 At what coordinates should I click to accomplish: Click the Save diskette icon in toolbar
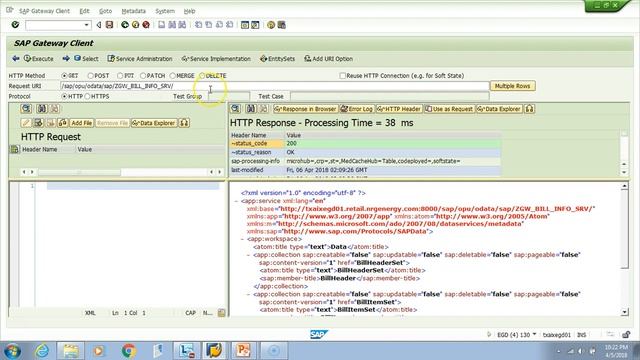click(109, 25)
